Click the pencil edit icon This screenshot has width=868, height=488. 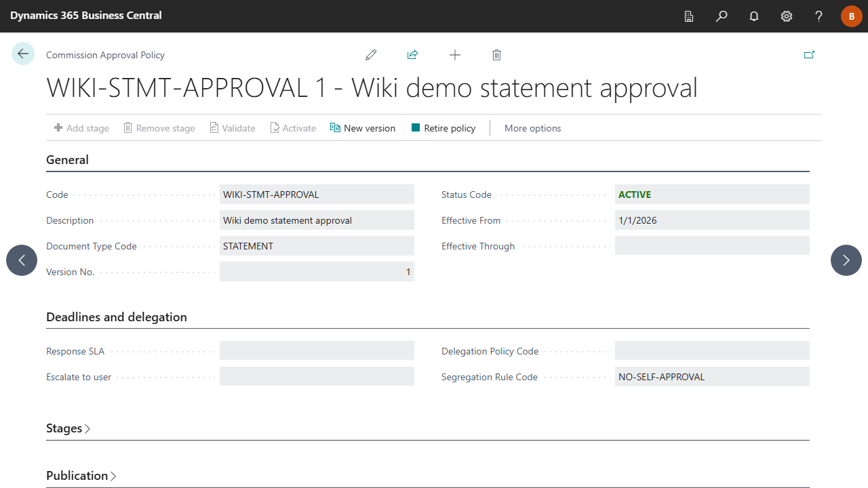tap(371, 55)
